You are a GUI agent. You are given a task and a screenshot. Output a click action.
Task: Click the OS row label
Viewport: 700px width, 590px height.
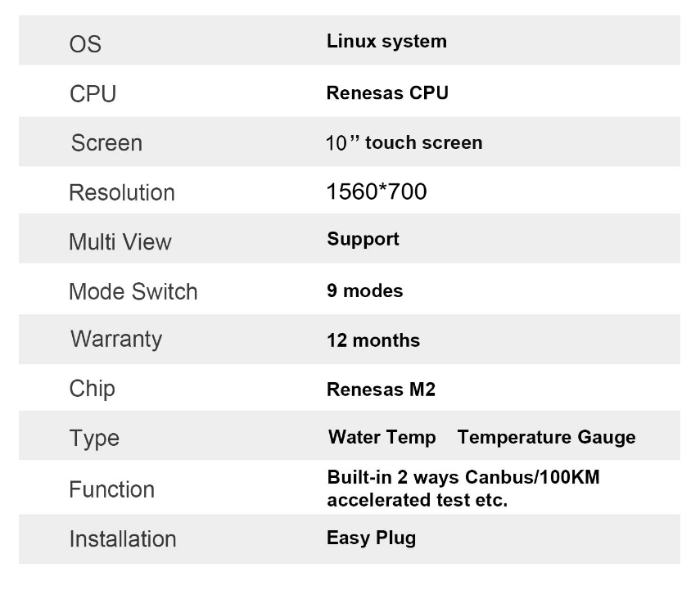click(85, 44)
